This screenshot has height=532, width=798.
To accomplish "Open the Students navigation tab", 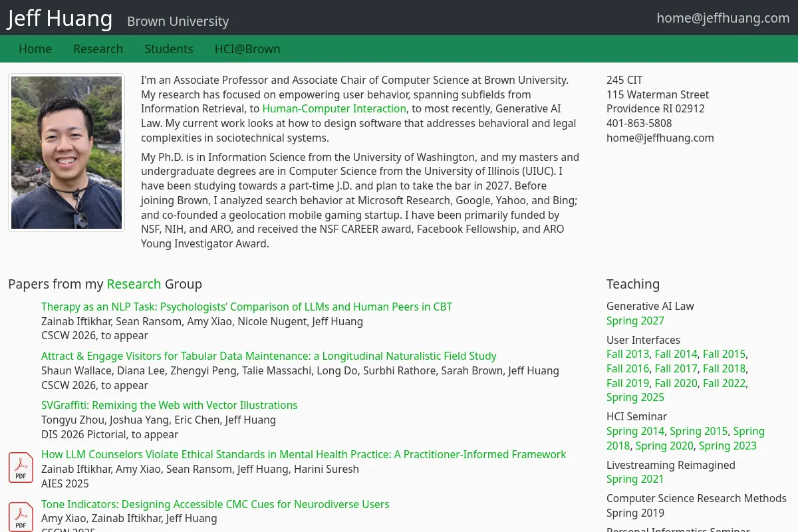I will pyautogui.click(x=169, y=49).
